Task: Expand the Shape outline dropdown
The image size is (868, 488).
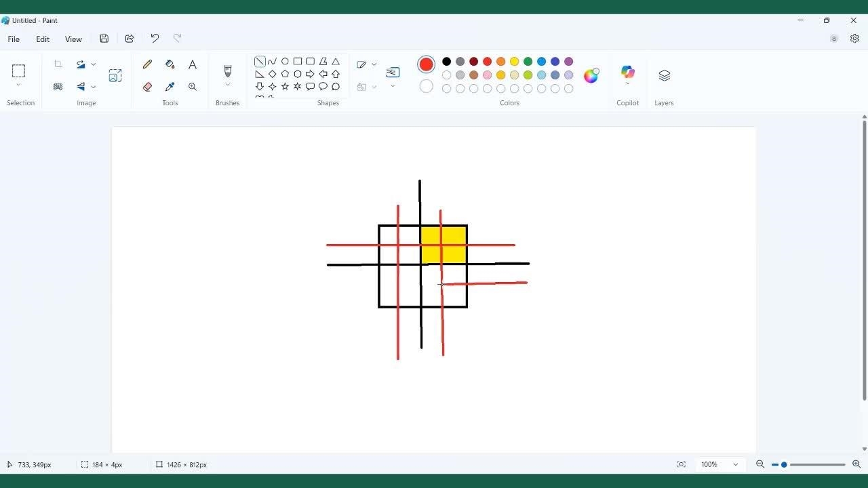Action: click(374, 64)
